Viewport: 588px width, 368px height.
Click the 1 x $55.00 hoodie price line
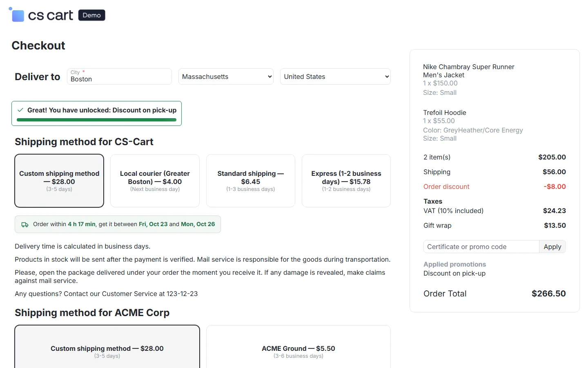pos(439,121)
